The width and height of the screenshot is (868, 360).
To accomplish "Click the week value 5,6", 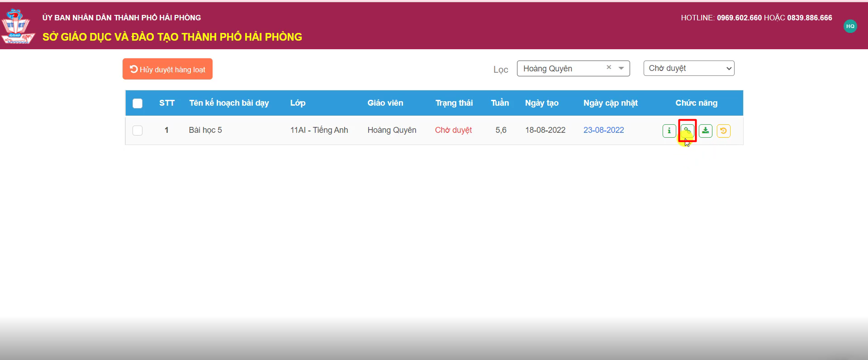I will (x=501, y=130).
